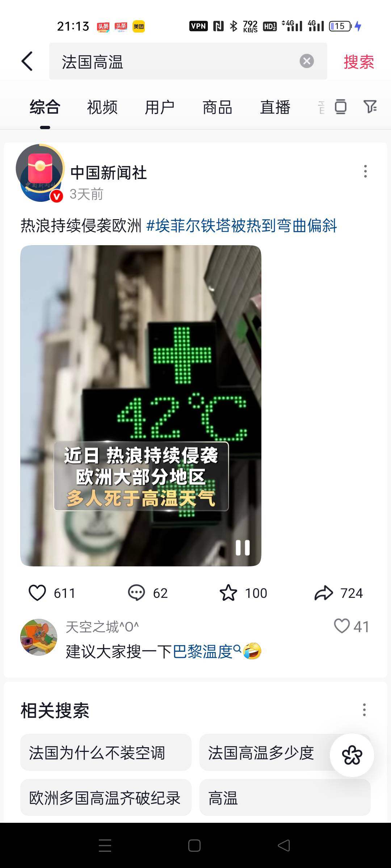Open the 商品 tab
This screenshot has height=868, width=391.
217,107
